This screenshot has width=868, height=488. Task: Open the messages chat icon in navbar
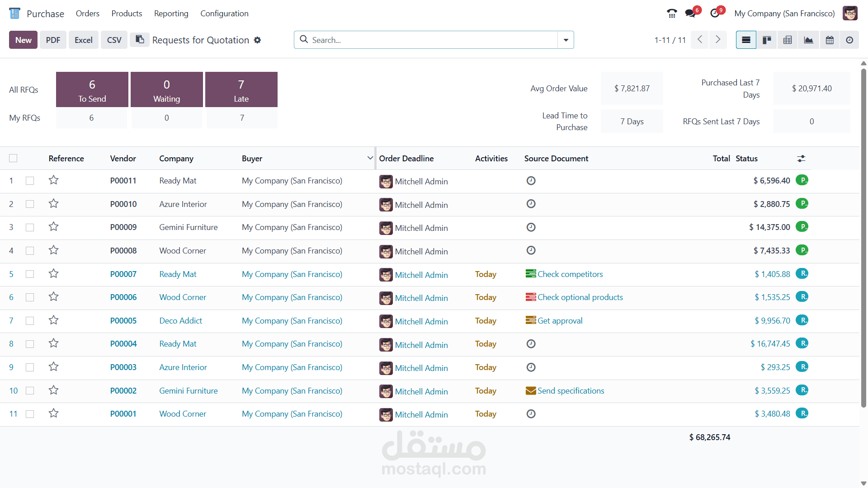click(x=690, y=14)
